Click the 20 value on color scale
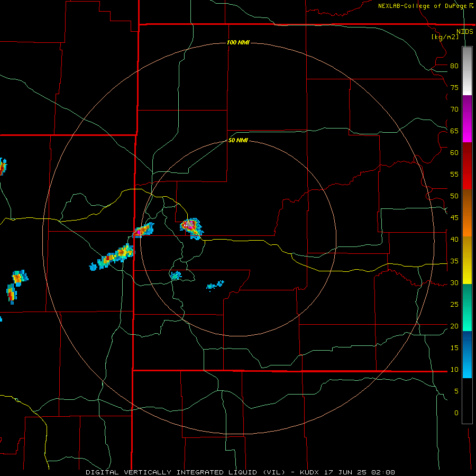Image resolution: width=476 pixels, height=476 pixels. [x=454, y=326]
